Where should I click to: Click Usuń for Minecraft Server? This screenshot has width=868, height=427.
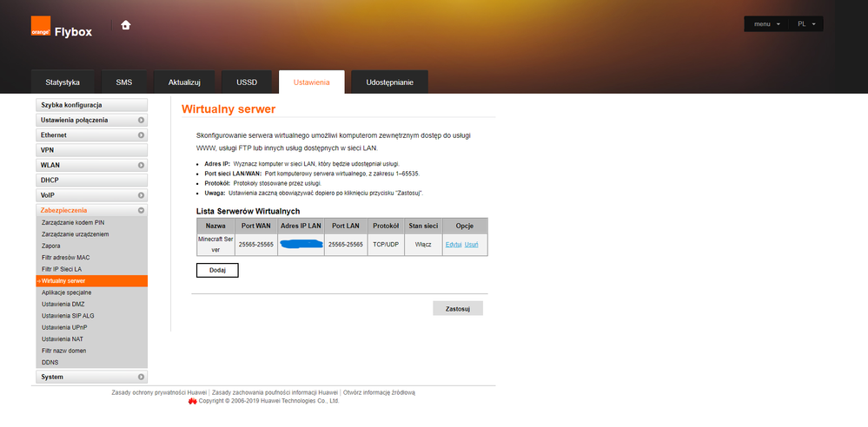tap(472, 245)
